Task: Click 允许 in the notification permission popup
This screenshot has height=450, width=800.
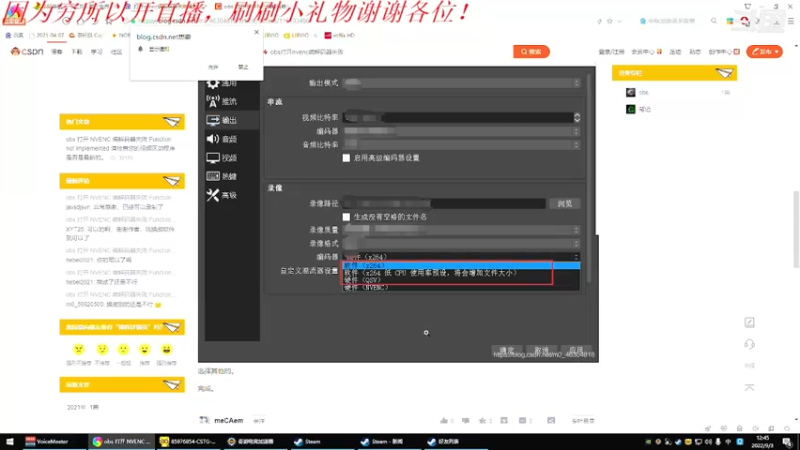Action: [x=213, y=67]
